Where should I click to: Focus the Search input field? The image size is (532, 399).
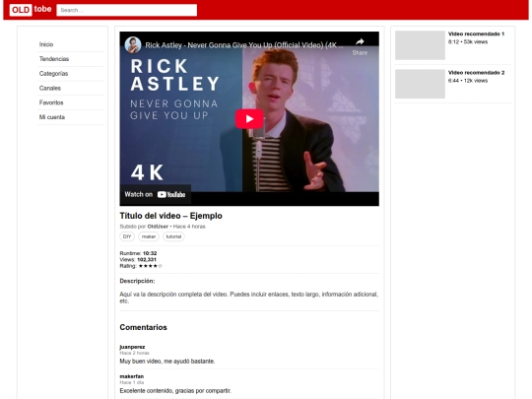point(126,10)
